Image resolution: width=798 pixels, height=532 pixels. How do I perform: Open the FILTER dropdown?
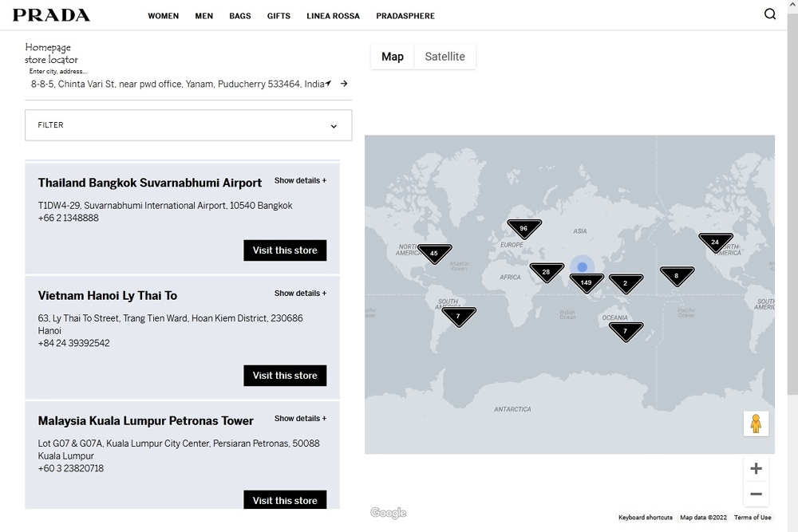[188, 125]
